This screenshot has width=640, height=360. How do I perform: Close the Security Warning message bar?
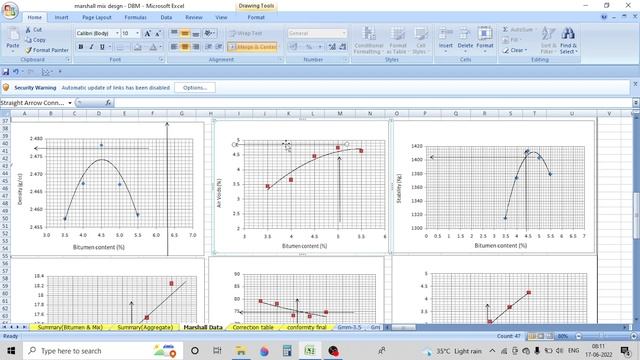tap(635, 84)
